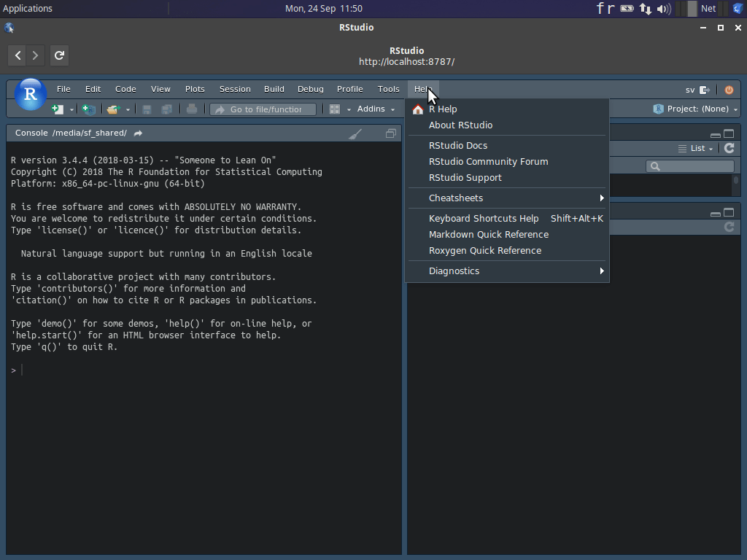This screenshot has height=560, width=747.
Task: Open the Plots menu
Action: [x=195, y=89]
